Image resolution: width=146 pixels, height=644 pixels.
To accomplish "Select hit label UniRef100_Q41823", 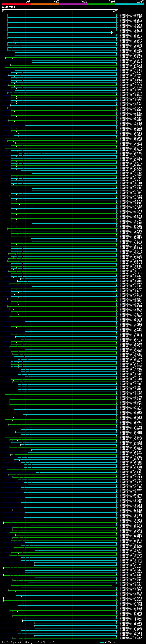I will coord(131,628).
